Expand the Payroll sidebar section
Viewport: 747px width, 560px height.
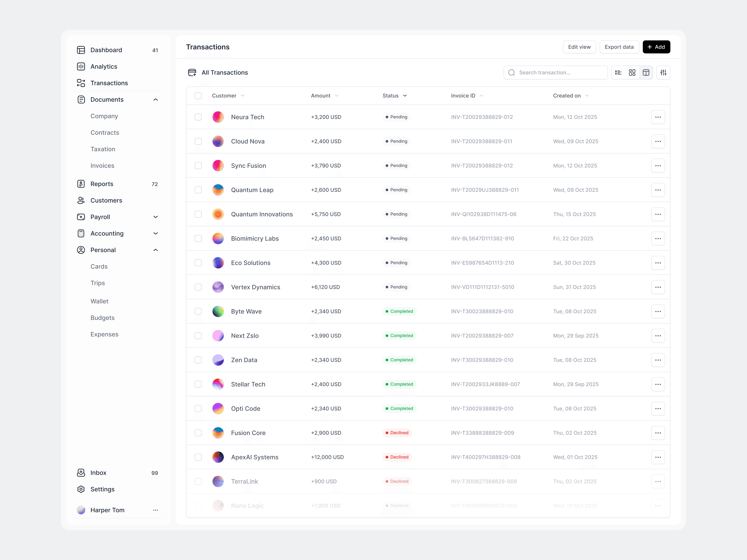pyautogui.click(x=155, y=217)
